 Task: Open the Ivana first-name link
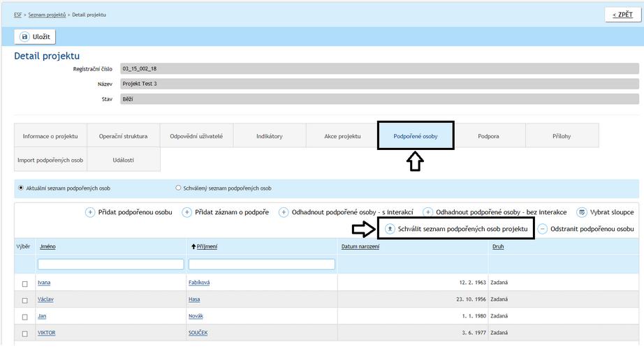(x=44, y=283)
